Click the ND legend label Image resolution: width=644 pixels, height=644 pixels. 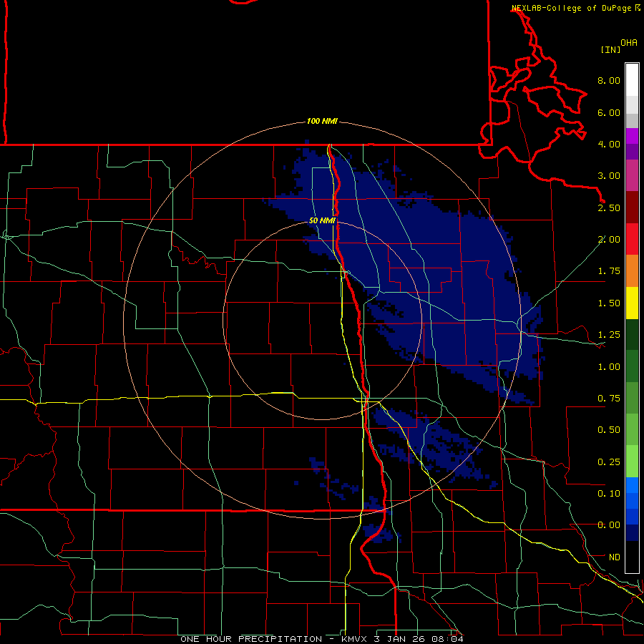(615, 557)
